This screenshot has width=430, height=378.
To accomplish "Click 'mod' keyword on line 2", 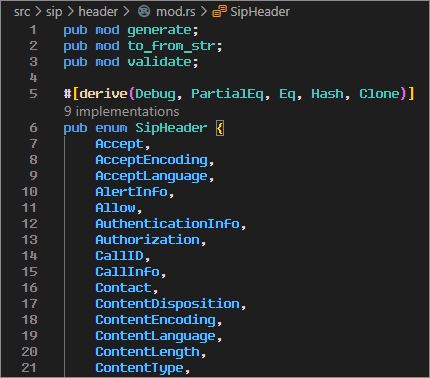I will 107,46.
